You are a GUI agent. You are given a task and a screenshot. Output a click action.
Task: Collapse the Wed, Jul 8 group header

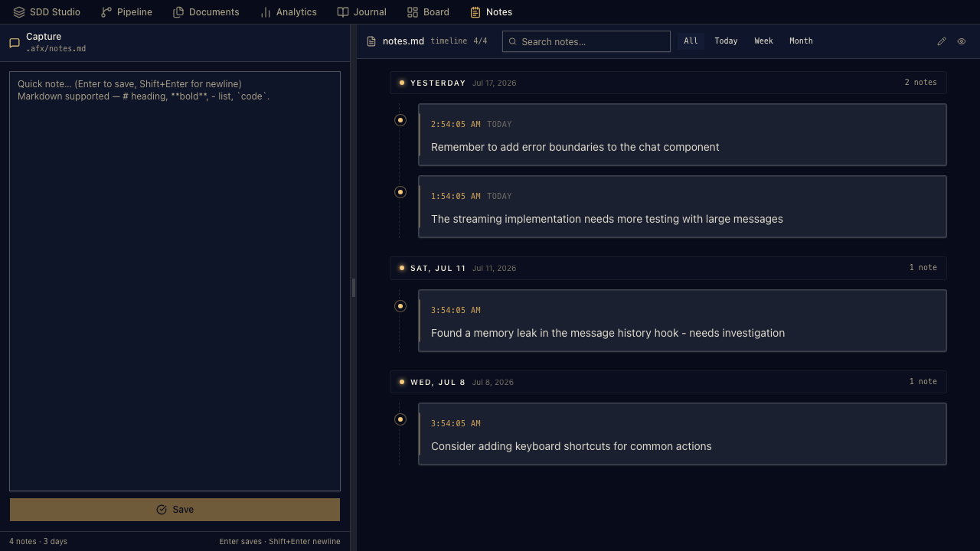[x=668, y=382]
